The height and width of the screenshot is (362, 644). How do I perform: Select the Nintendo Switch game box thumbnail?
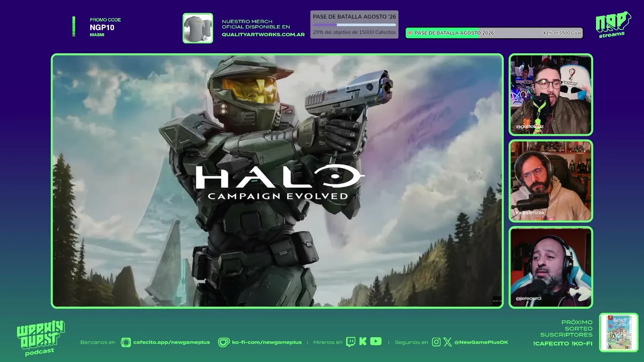619,332
